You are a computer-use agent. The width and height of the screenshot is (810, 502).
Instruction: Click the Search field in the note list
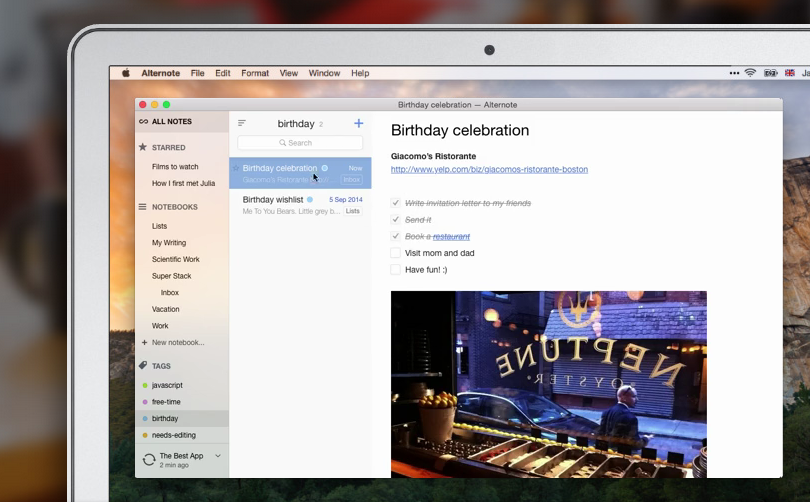coord(300,143)
